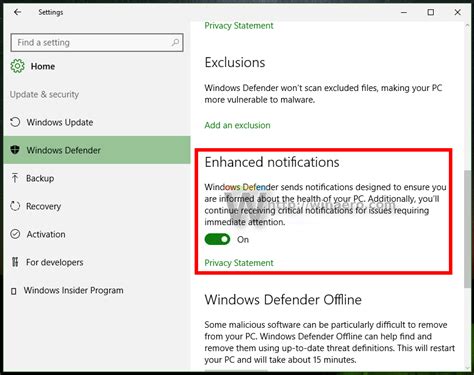Click the search magnifier icon

coord(175,42)
